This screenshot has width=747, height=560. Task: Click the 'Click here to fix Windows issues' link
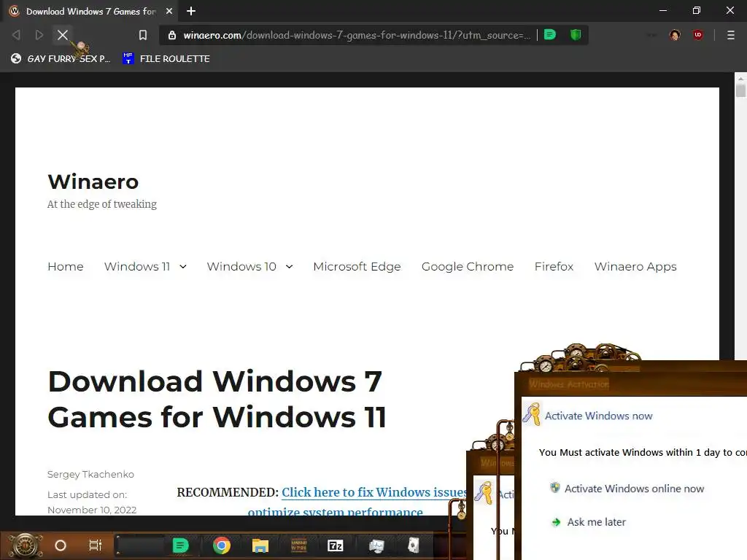click(374, 492)
